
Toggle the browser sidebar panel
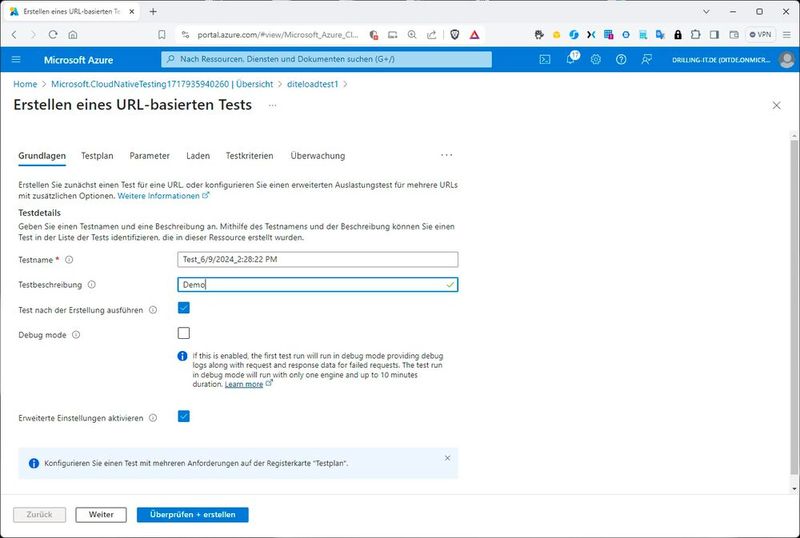point(714,35)
